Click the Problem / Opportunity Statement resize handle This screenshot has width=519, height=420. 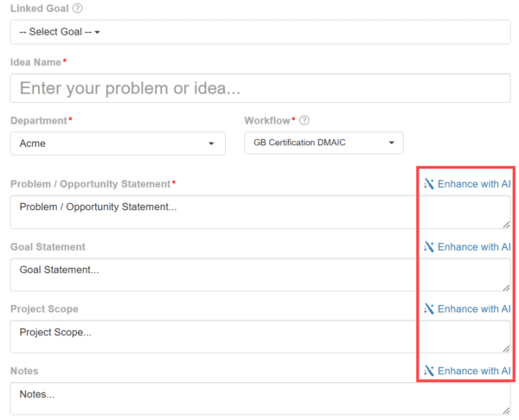tap(506, 224)
